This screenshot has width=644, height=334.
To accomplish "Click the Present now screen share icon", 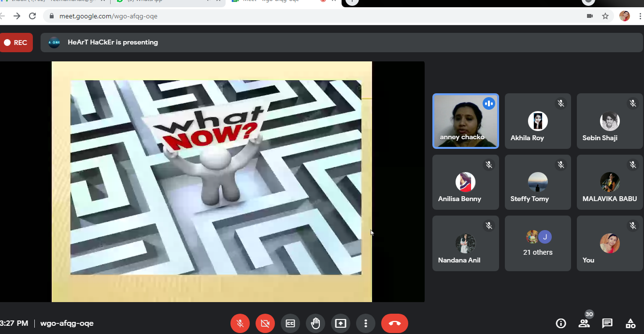I will tap(341, 323).
